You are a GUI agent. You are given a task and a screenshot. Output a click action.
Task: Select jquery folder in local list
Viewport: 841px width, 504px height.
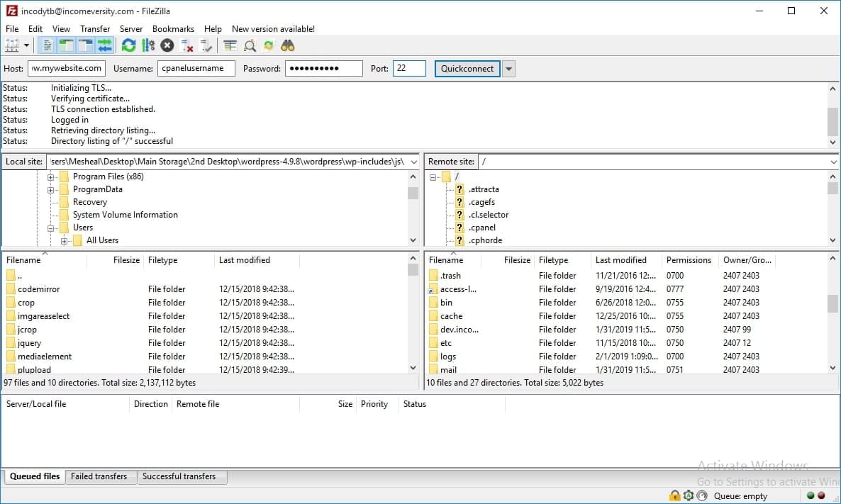pyautogui.click(x=29, y=343)
